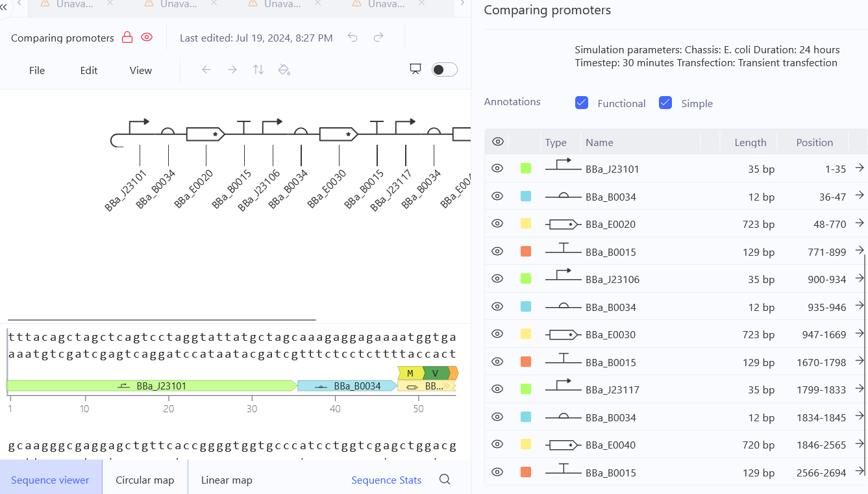Click the orange swatch for BBa_B0015 771-899
Viewport: 868px width, 494px height.
tap(526, 251)
